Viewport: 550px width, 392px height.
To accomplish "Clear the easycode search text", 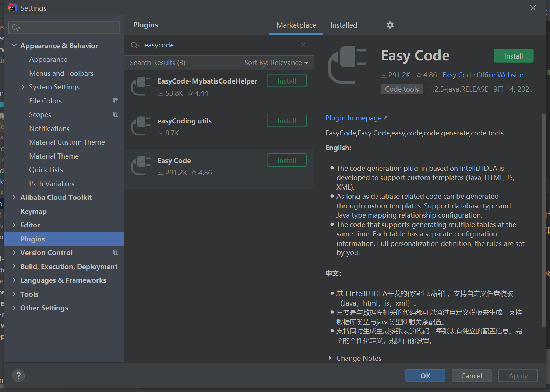I will (303, 45).
